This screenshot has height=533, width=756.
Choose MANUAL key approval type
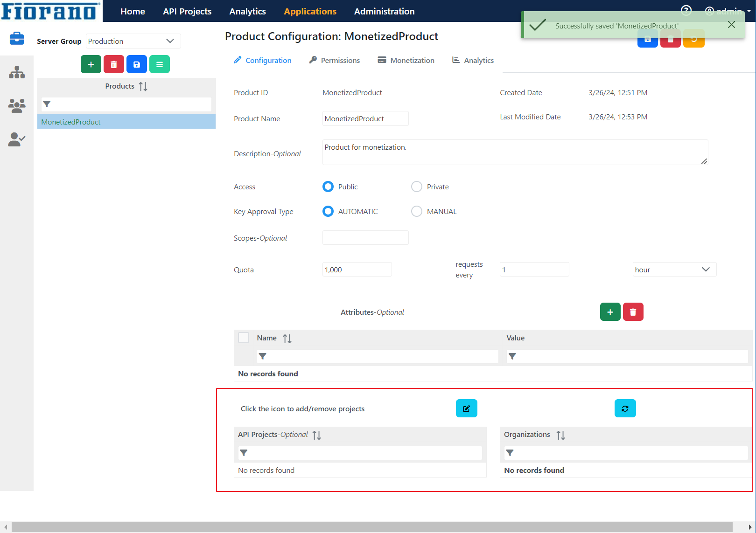[x=417, y=211]
